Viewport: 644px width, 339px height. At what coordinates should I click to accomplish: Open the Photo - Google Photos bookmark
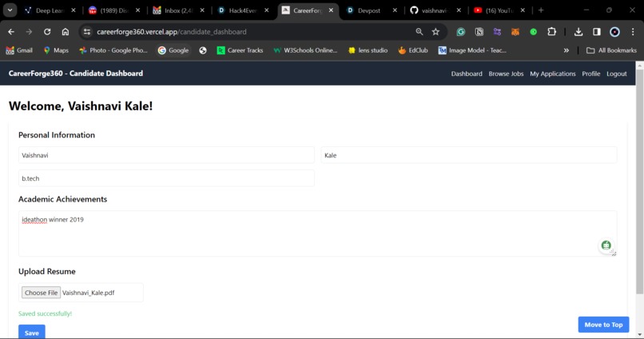pyautogui.click(x=113, y=50)
